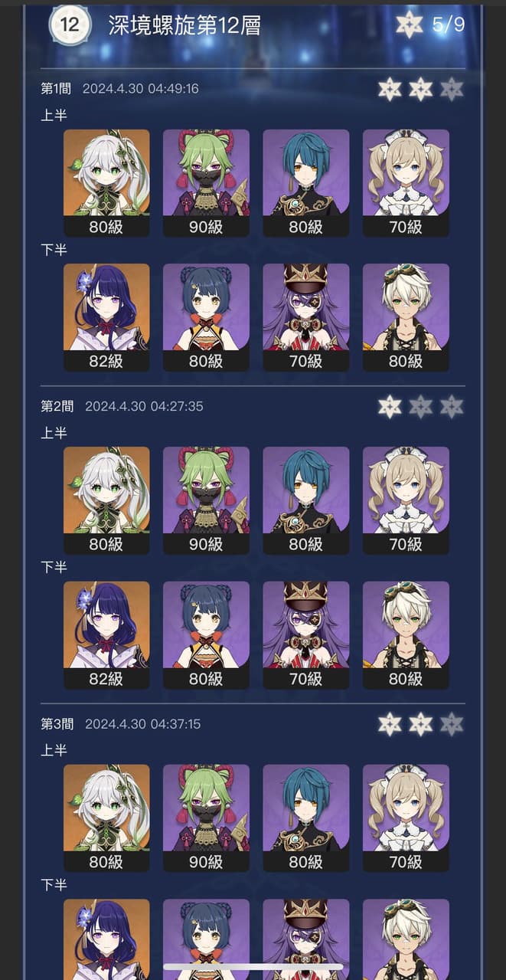
Task: Click the single earned star of Chamber 2
Action: tap(390, 406)
